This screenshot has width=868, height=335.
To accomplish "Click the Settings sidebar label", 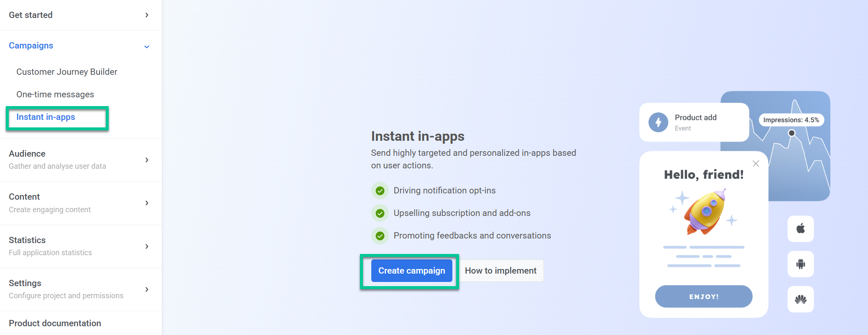I will click(x=25, y=283).
